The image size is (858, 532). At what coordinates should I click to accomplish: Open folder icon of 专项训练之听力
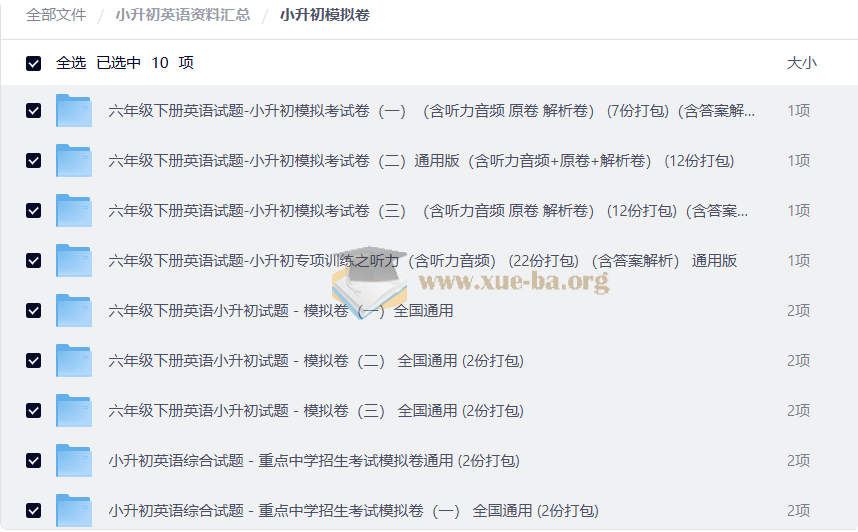click(73, 261)
